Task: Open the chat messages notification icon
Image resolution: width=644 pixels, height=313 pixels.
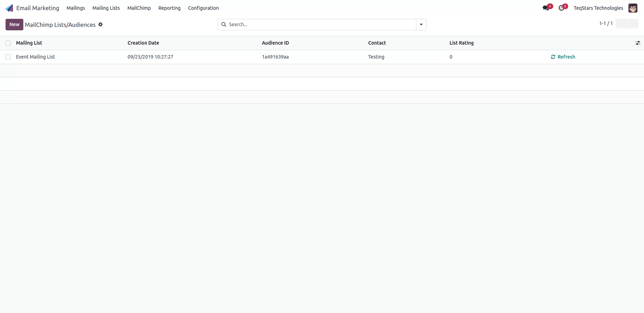Action: tap(546, 8)
